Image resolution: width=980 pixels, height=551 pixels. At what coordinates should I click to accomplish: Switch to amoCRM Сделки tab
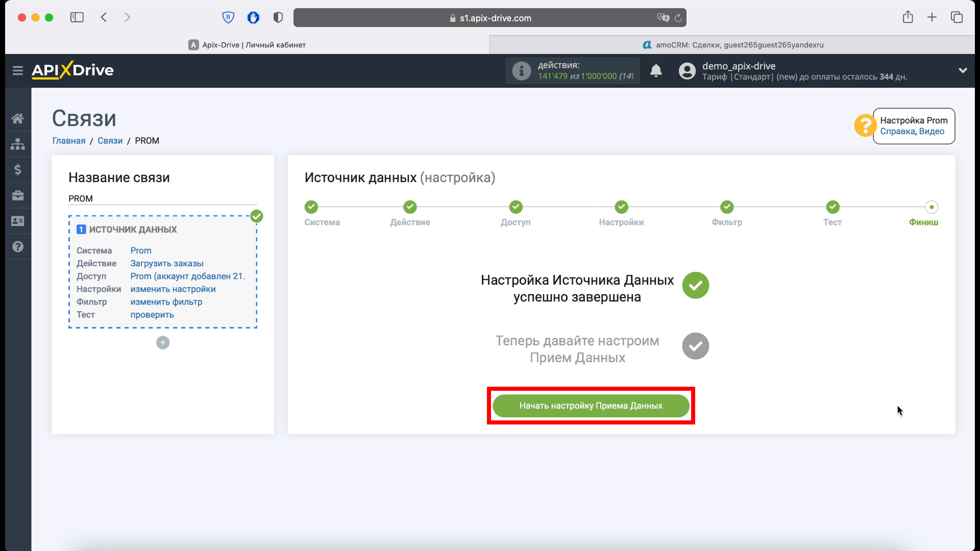(x=732, y=45)
